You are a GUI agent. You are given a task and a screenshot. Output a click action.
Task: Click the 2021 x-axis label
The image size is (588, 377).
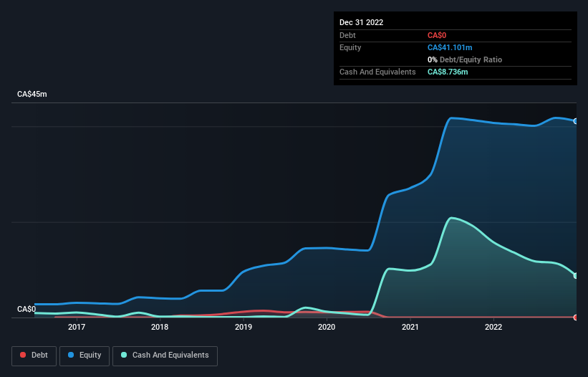[410, 327]
